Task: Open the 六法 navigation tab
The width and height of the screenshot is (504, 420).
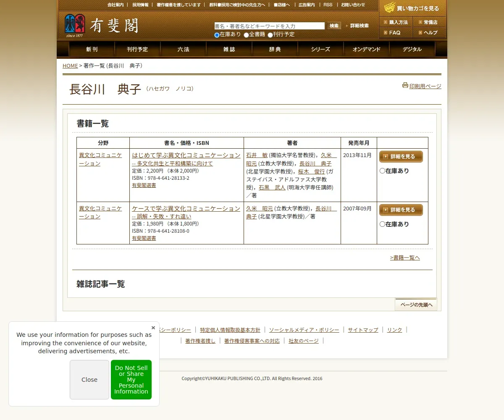Action: pyautogui.click(x=183, y=49)
